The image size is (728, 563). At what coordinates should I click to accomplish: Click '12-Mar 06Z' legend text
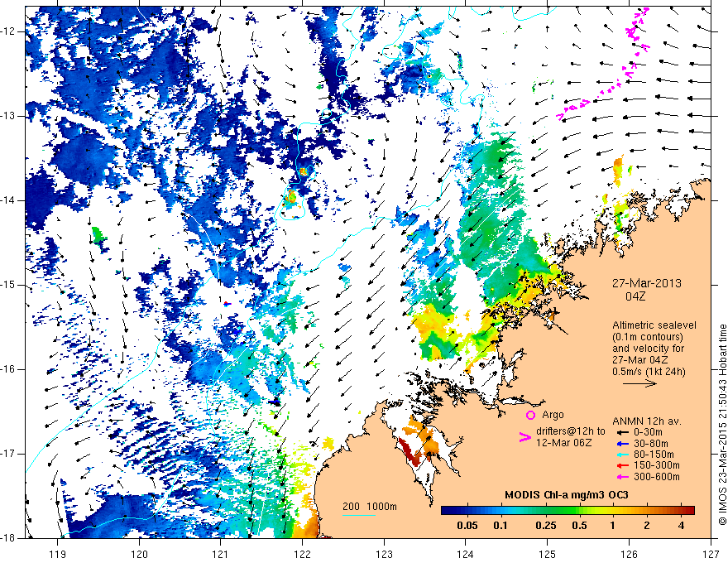(x=563, y=442)
